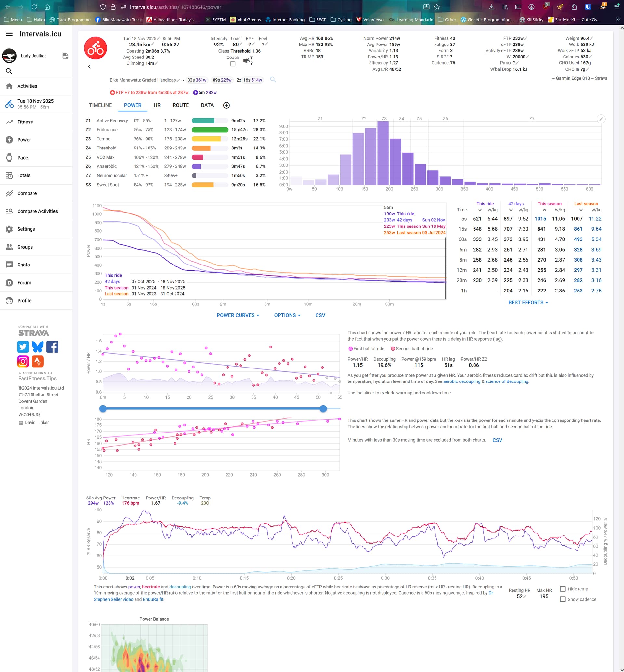Click the intervals search magnifier icon
Viewport: 624px width, 672px height.
[273, 80]
